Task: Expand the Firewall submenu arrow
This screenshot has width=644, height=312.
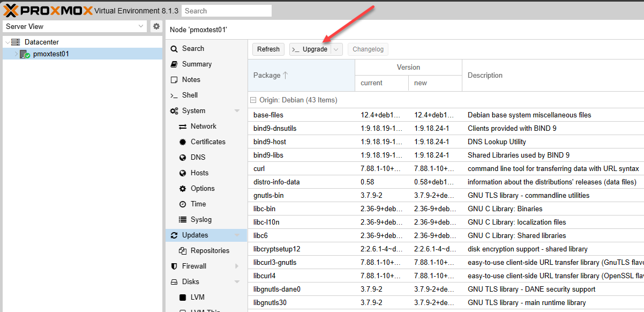Action: click(x=237, y=266)
